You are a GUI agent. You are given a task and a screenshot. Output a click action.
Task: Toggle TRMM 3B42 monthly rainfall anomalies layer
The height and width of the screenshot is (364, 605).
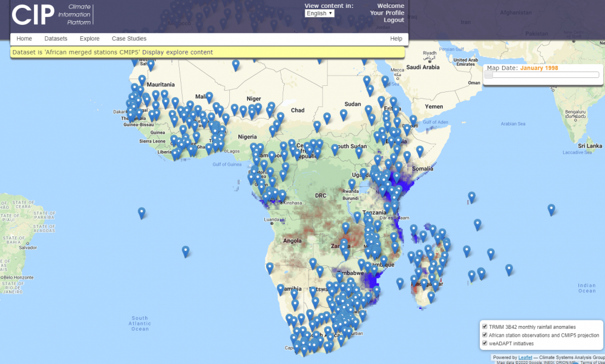[485, 327]
